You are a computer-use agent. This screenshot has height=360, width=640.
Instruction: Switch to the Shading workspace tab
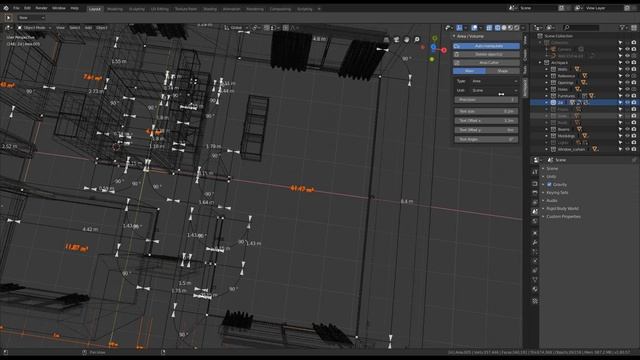[x=210, y=9]
